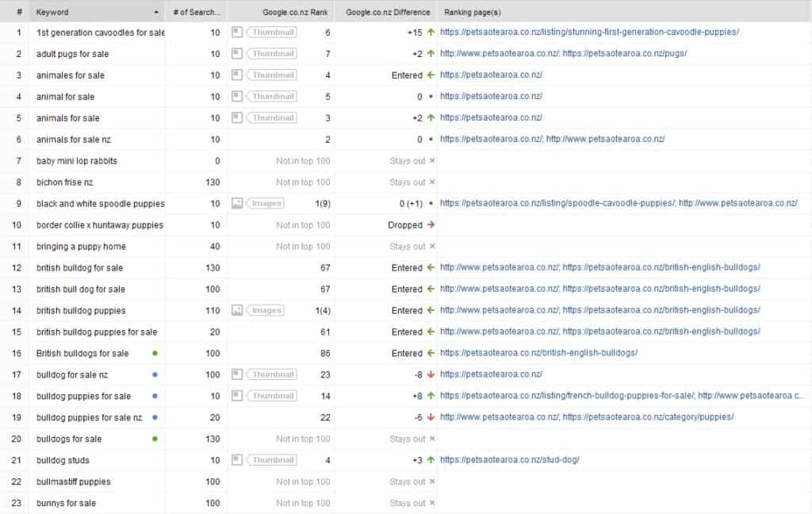Open the spoodle-cavoodle-puppies listing link
The height and width of the screenshot is (514, 812).
click(x=557, y=203)
